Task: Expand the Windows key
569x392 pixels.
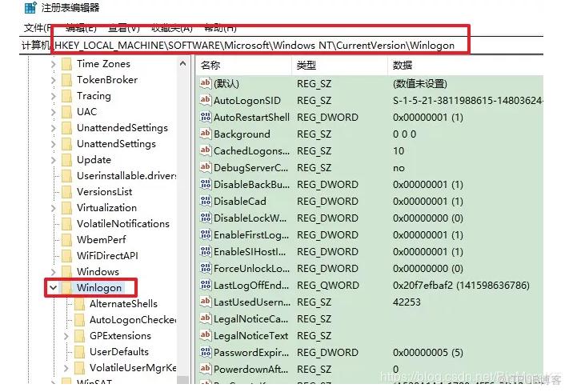Action: [x=54, y=272]
